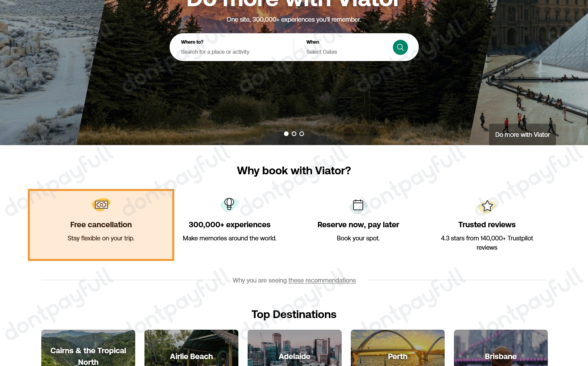Open the Airlie Beach destination card
This screenshot has width=588, height=366.
click(x=191, y=348)
